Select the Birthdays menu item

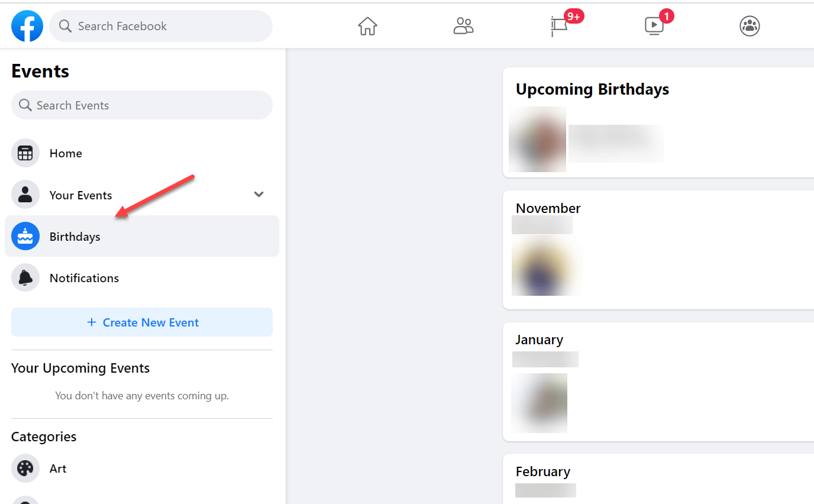(x=142, y=236)
